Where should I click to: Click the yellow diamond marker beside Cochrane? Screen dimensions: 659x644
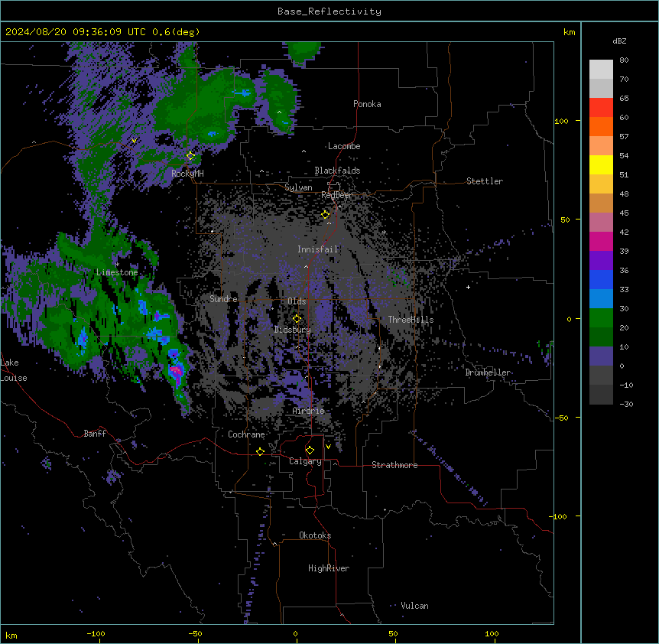[260, 451]
